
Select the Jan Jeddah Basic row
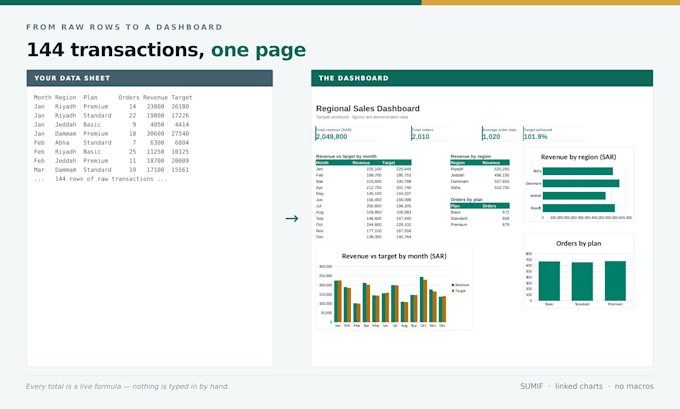[111, 124]
